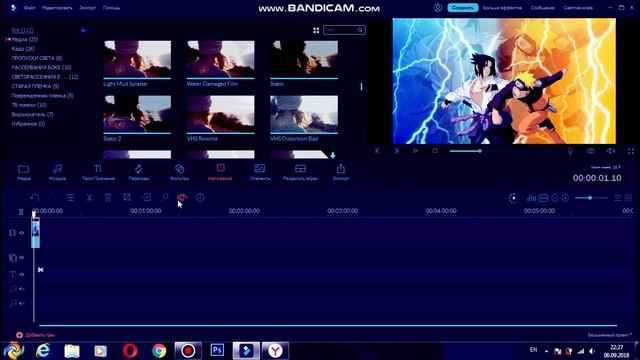
Task: Switch to the Текст/Название tab
Action: coord(98,172)
